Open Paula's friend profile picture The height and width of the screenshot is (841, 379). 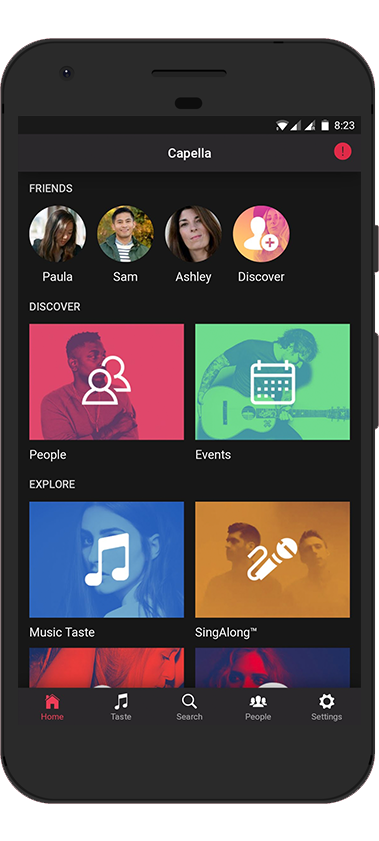tap(57, 234)
